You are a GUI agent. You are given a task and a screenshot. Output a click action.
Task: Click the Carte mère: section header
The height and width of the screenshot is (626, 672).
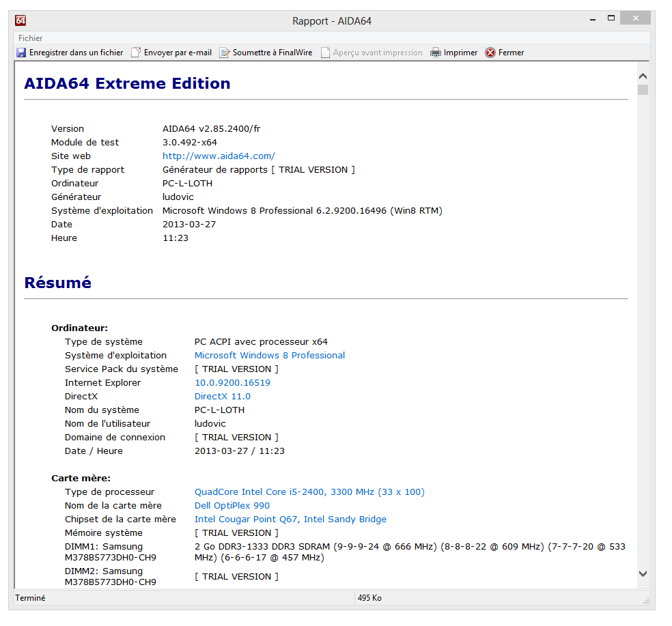pyautogui.click(x=81, y=478)
